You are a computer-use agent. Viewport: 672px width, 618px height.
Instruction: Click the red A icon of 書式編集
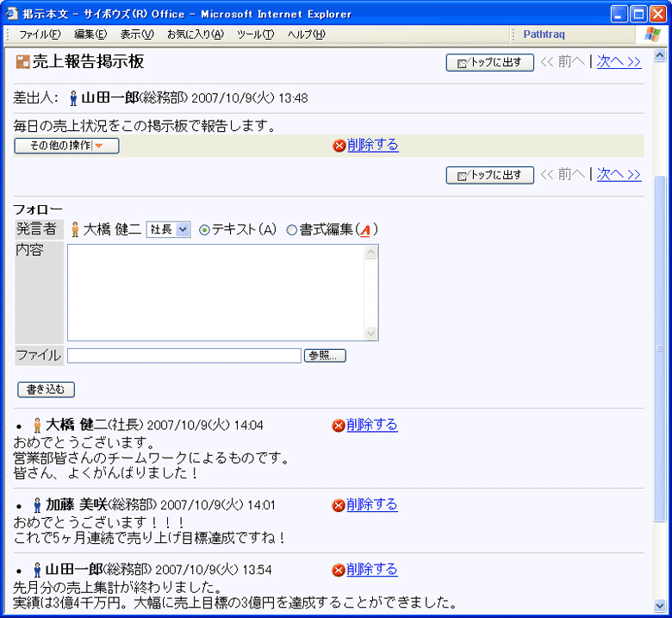tap(365, 230)
